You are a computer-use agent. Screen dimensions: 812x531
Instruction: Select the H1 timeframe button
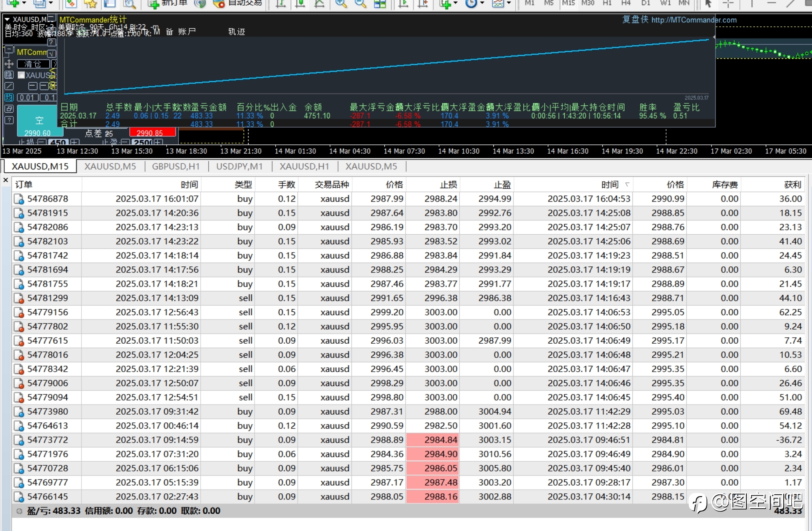coord(607,3)
